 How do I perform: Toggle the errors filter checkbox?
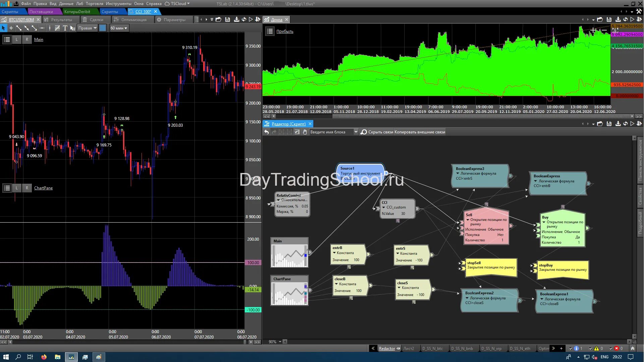click(611, 349)
